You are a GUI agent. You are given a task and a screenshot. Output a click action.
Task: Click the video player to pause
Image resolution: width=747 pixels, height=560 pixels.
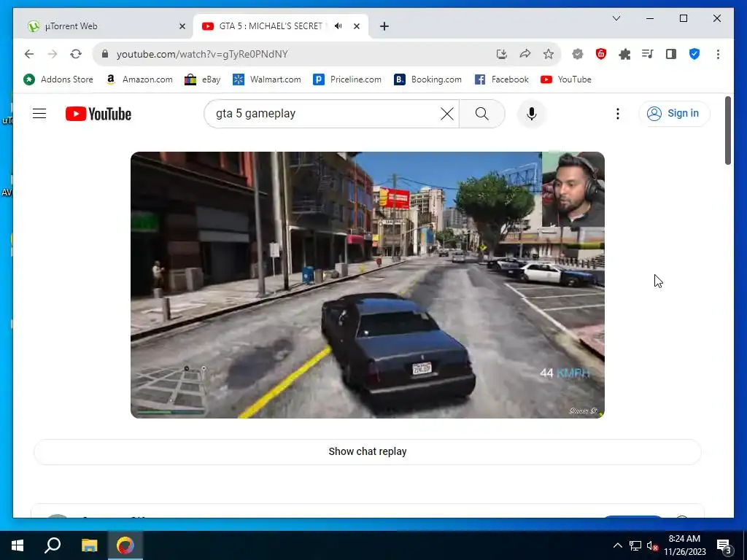click(x=368, y=285)
